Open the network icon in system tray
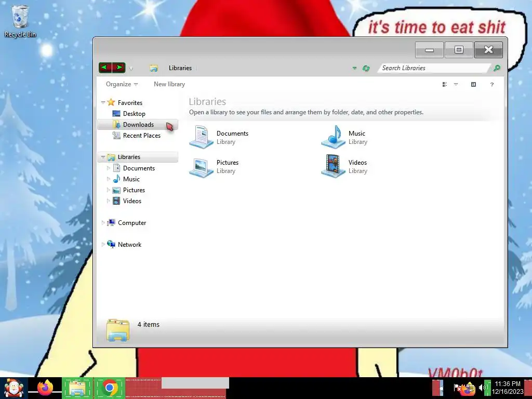Viewport: 532px width, 399px height. point(470,388)
